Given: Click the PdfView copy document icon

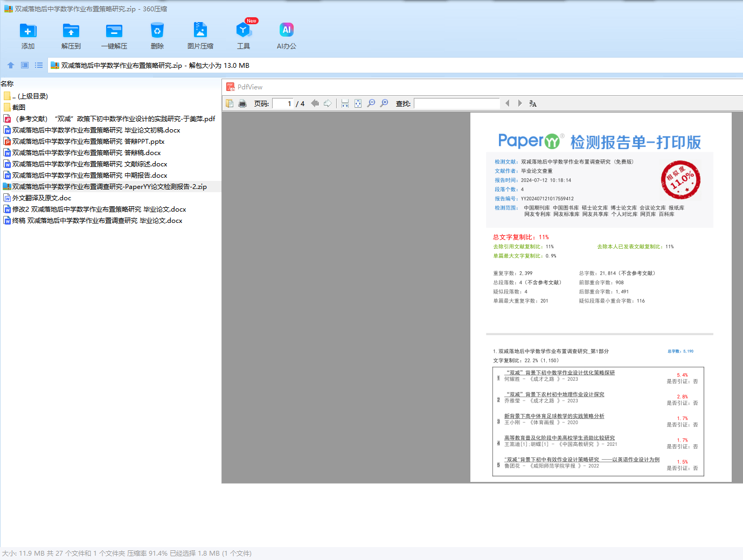Looking at the screenshot, I should point(230,103).
